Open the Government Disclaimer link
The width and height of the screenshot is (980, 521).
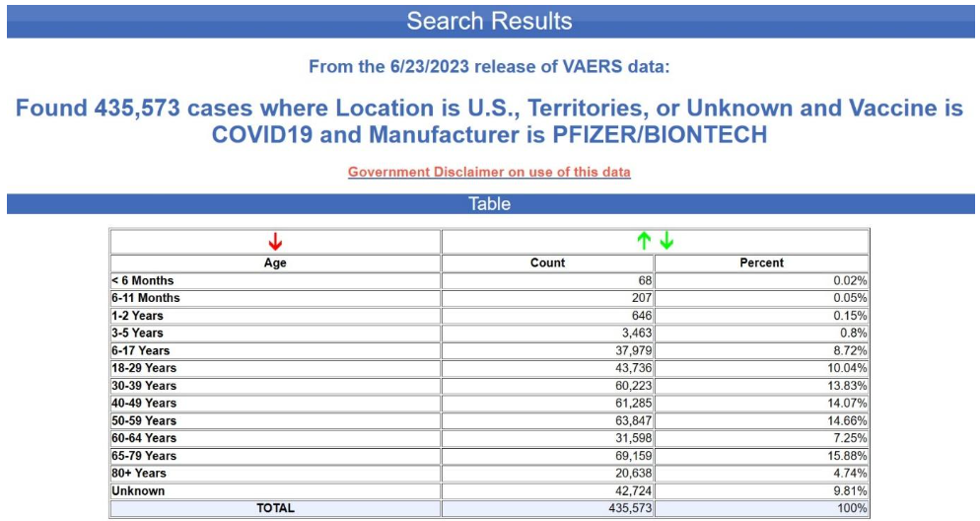pyautogui.click(x=489, y=172)
